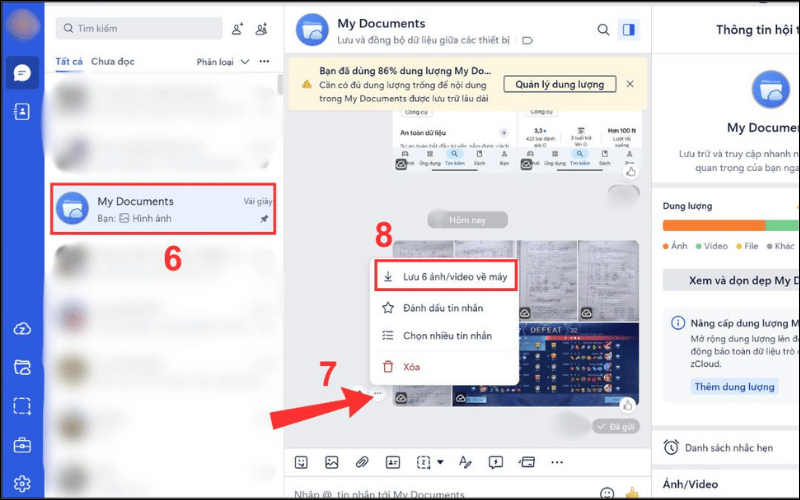Image resolution: width=800 pixels, height=500 pixels.
Task: Click Xem và dọn dẹp My Documents button
Action: pyautogui.click(x=731, y=280)
